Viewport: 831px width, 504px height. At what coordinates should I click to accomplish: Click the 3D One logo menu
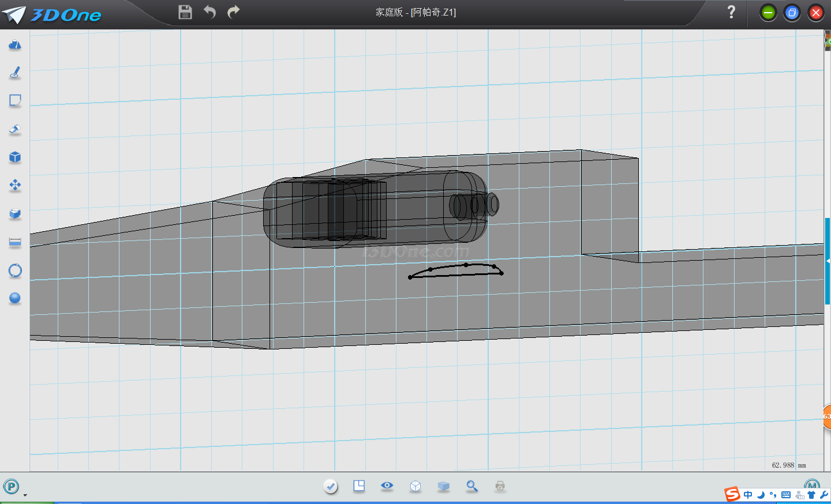[x=52, y=14]
